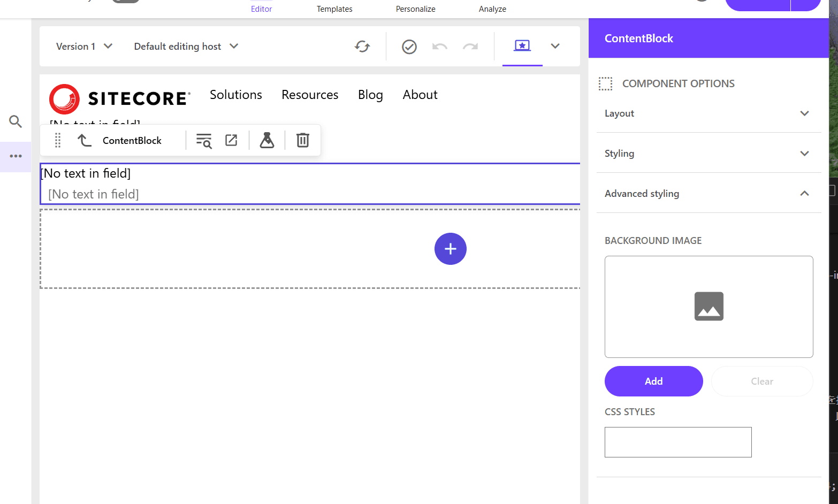Collapse the Advanced styling section

point(708,194)
